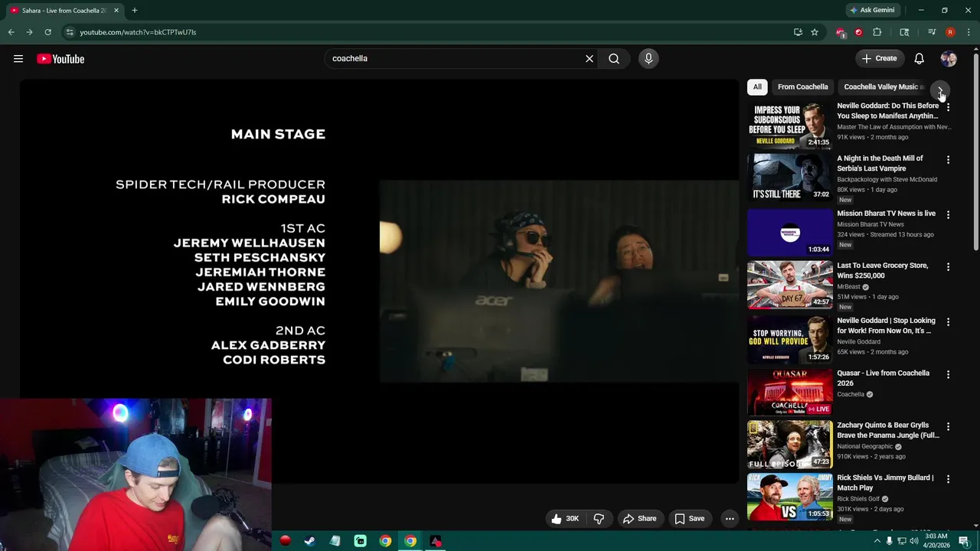Save video to a playlist
Image resolution: width=980 pixels, height=551 pixels.
coord(689,519)
